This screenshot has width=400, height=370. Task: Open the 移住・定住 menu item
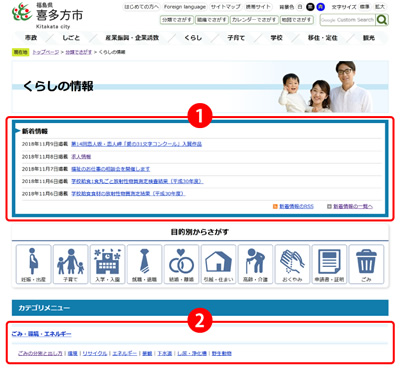tap(322, 38)
